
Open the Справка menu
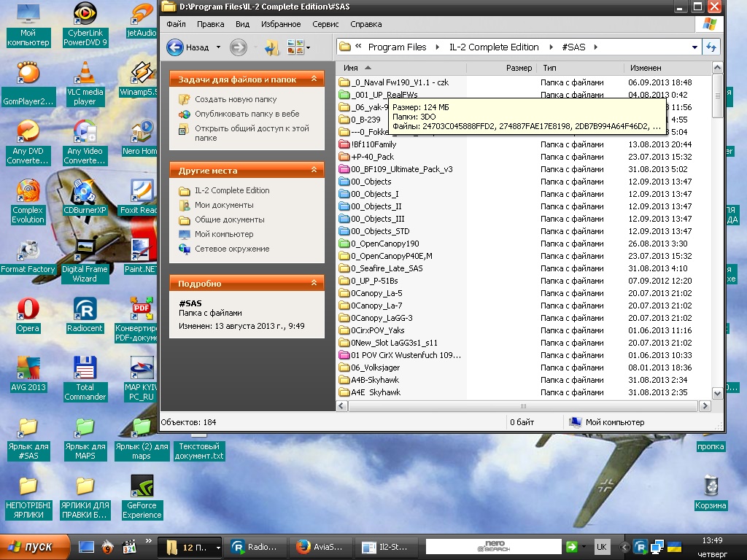click(x=366, y=24)
